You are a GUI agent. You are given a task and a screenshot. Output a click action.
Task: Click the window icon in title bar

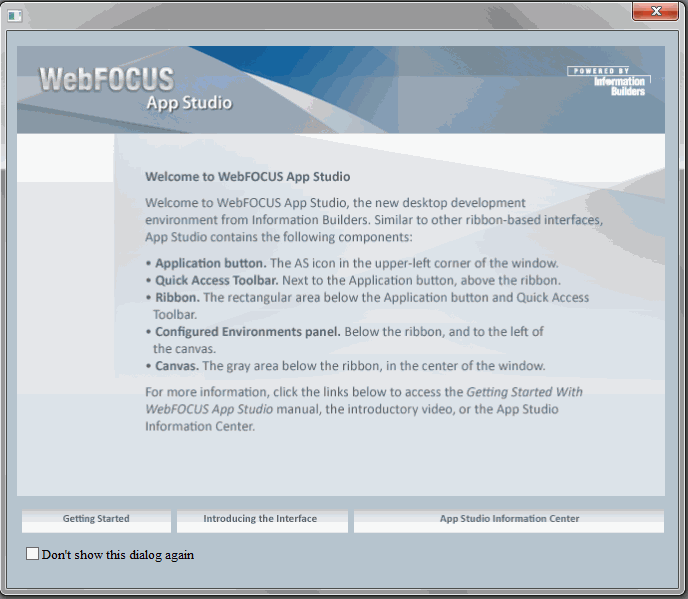[x=14, y=16]
